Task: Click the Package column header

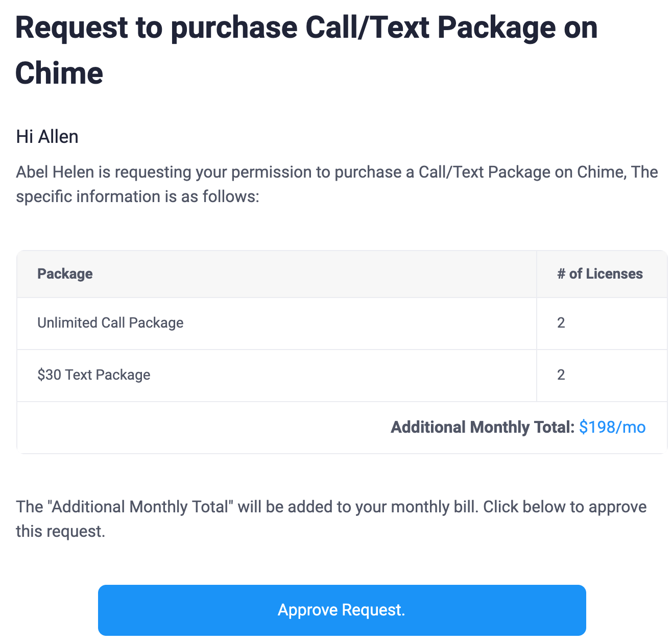Action: coord(65,274)
